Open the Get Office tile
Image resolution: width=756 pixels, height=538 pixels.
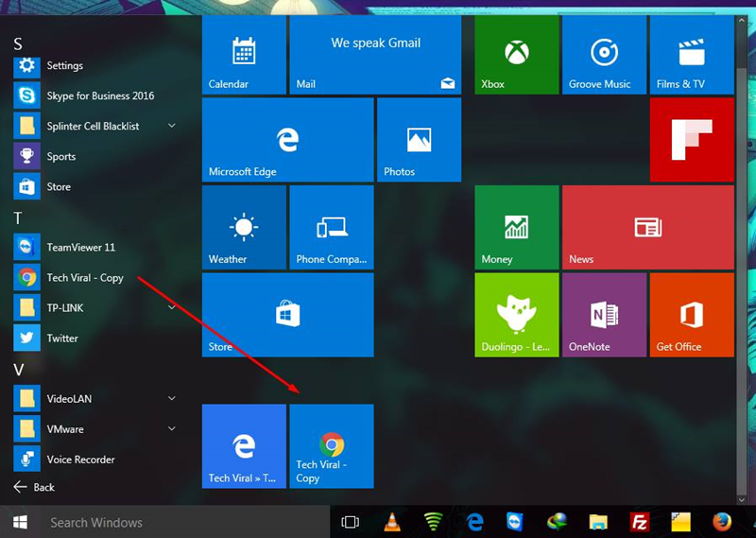tap(692, 315)
